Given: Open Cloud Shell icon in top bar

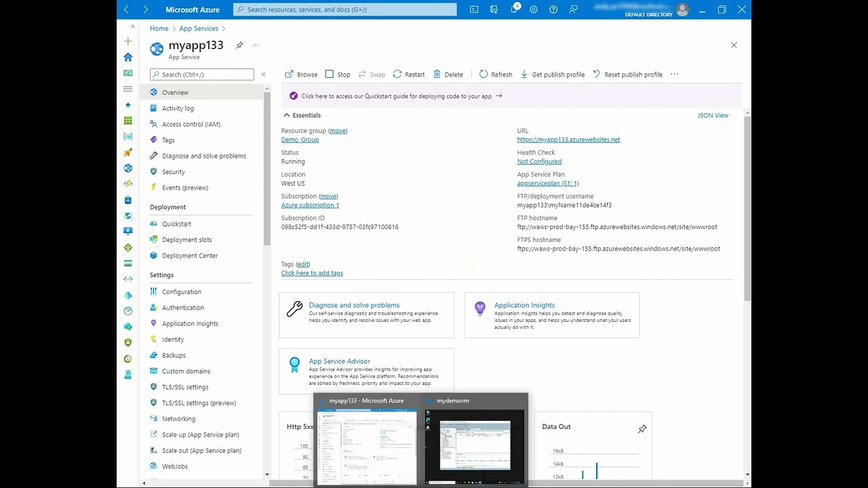Looking at the screenshot, I should tap(474, 9).
